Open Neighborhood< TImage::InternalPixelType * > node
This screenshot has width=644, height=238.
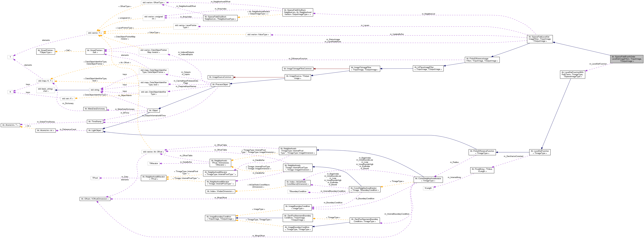298,168
